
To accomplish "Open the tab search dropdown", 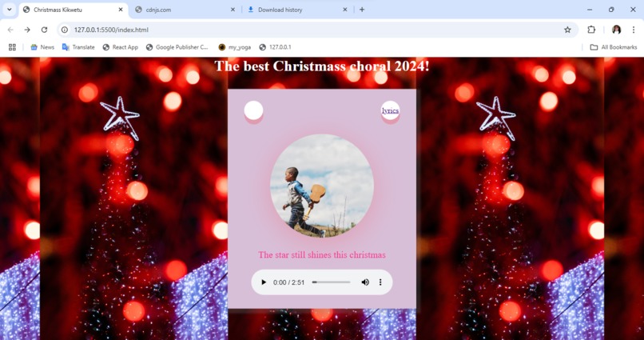I will (x=9, y=10).
